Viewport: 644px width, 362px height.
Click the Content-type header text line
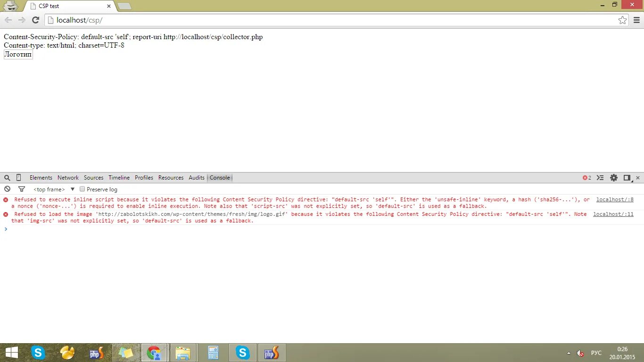tap(64, 45)
